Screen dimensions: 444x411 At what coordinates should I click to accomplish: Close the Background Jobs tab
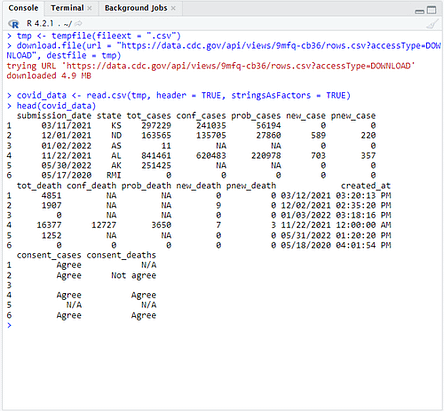[x=173, y=8]
